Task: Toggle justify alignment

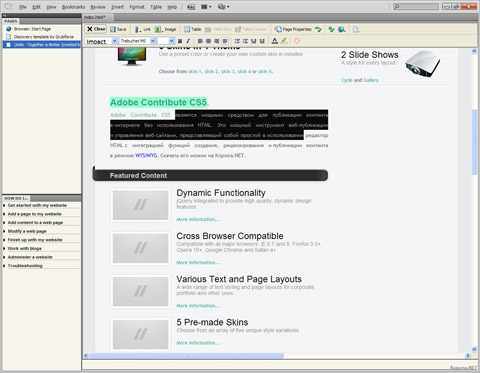Action: pos(225,41)
